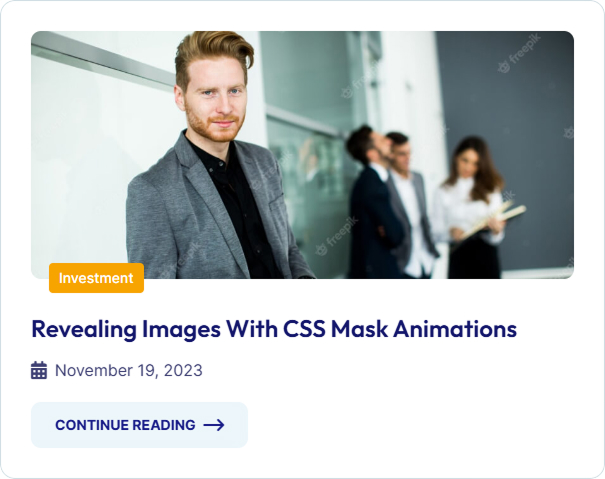Click the freepik watermark at the photo's top right
Screen dimensions: 605x479
click(x=519, y=53)
